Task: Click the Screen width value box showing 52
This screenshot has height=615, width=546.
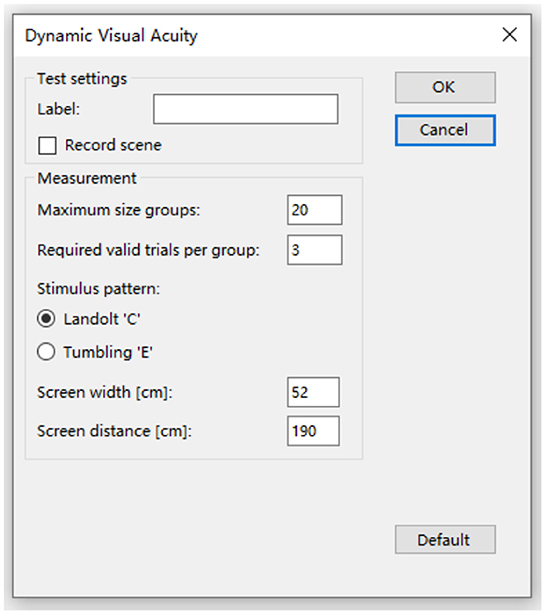Action: coord(313,392)
